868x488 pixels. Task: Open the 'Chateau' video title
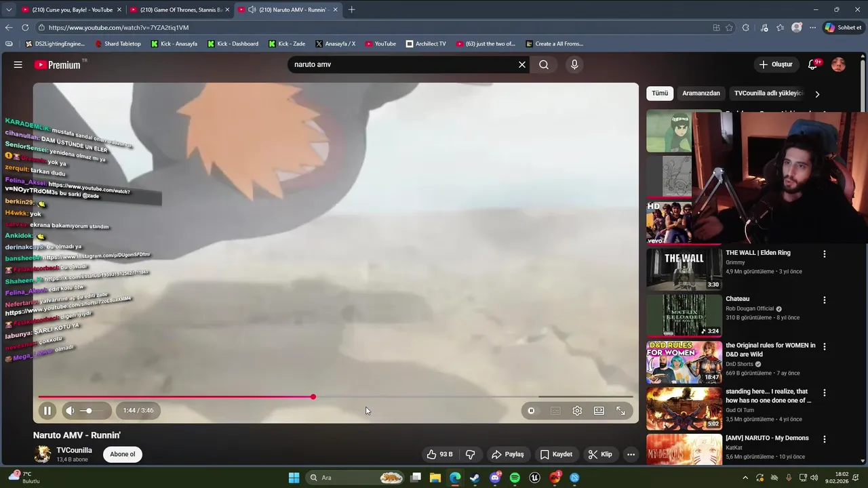[x=737, y=299]
